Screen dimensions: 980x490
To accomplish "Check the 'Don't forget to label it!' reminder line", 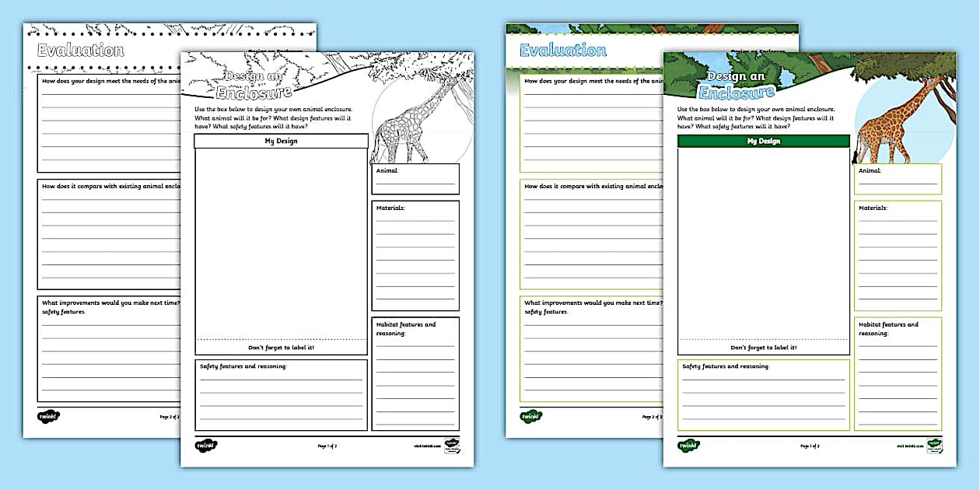I will [x=762, y=348].
